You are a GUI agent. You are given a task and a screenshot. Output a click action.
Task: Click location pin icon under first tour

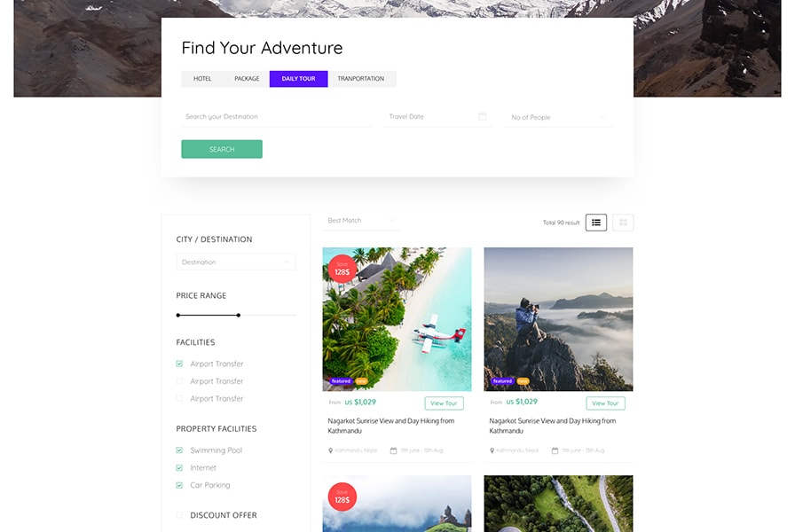coord(331,450)
